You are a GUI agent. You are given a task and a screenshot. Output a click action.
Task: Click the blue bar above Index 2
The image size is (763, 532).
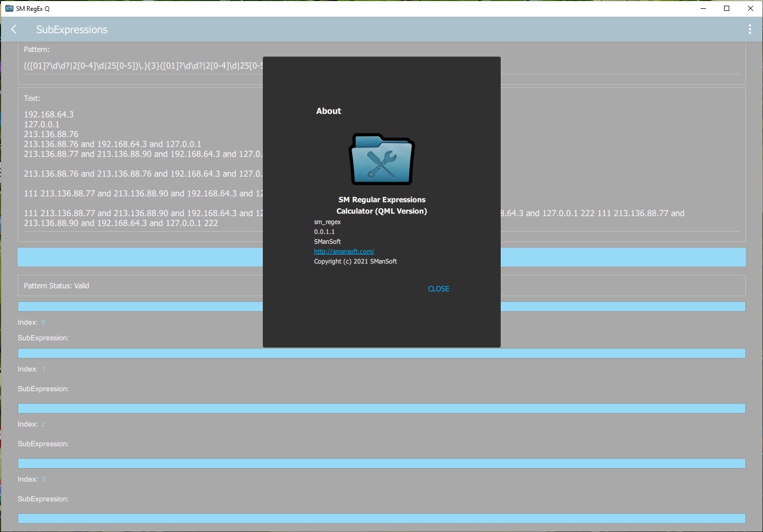[381, 408]
